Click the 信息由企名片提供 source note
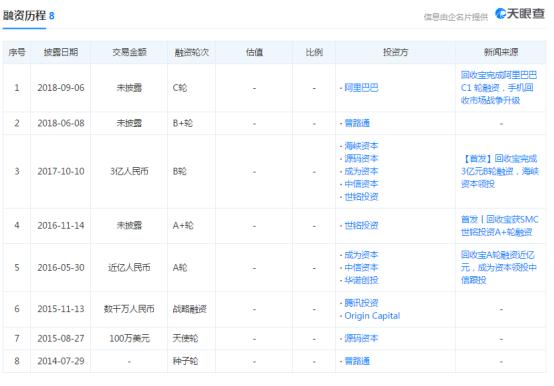This screenshot has width=554, height=386. 455,17
